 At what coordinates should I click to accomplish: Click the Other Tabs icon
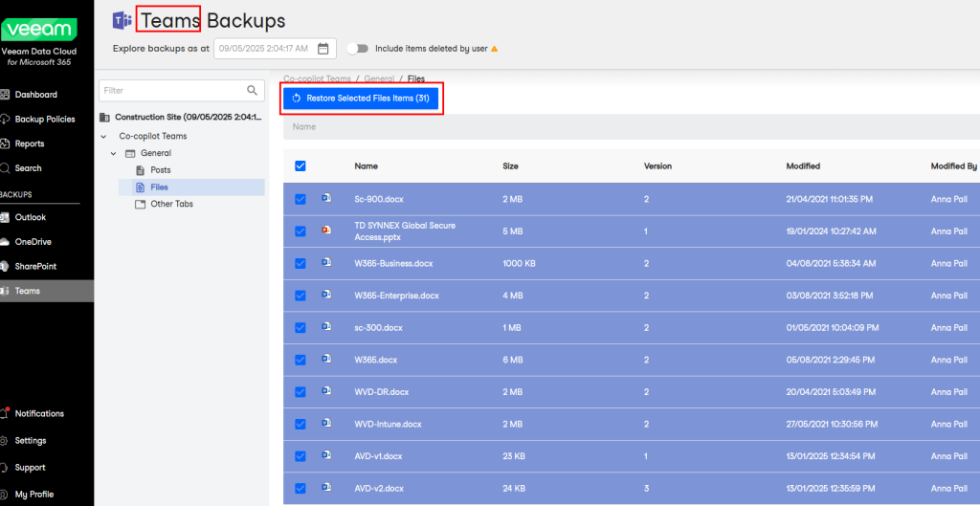140,204
